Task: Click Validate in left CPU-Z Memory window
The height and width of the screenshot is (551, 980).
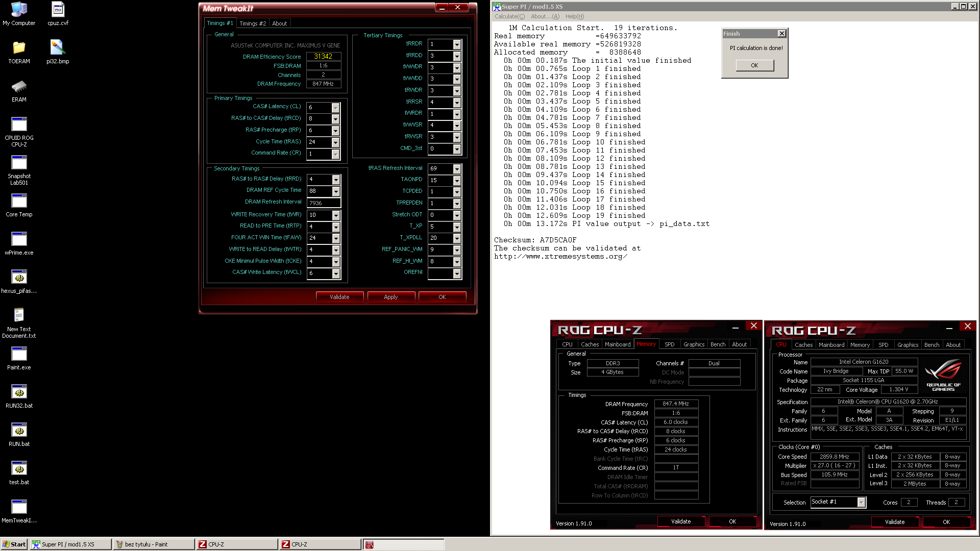Action: [681, 521]
